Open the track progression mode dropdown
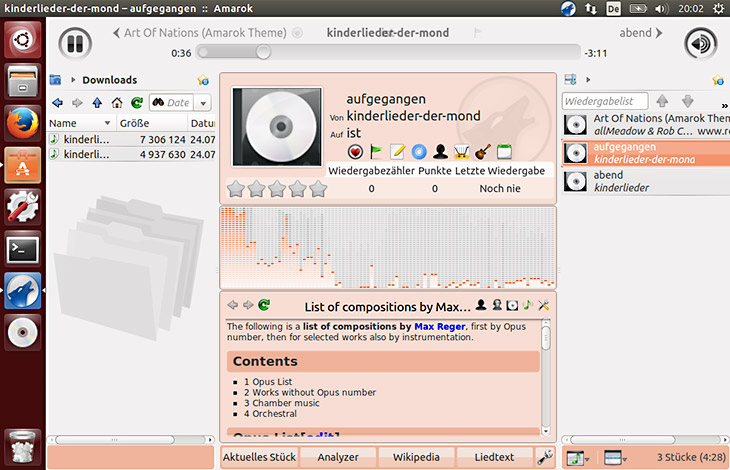 tap(578, 458)
